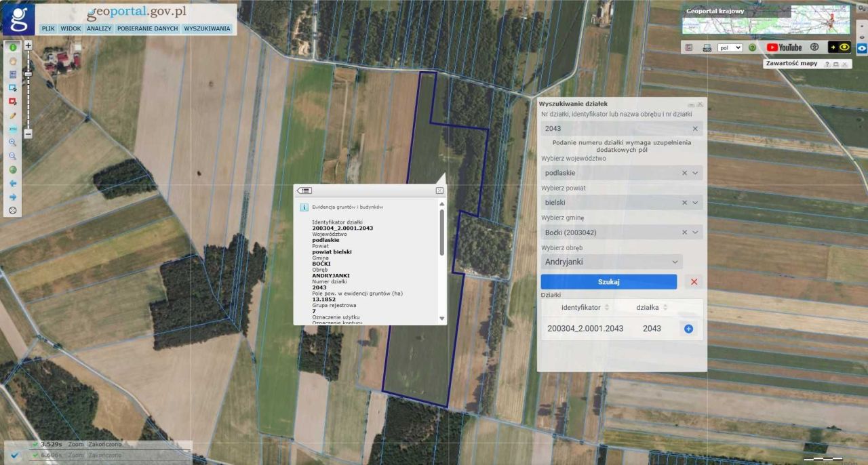Click the zoom level slider handle
Viewport: 868px width, 465px height.
[28, 74]
